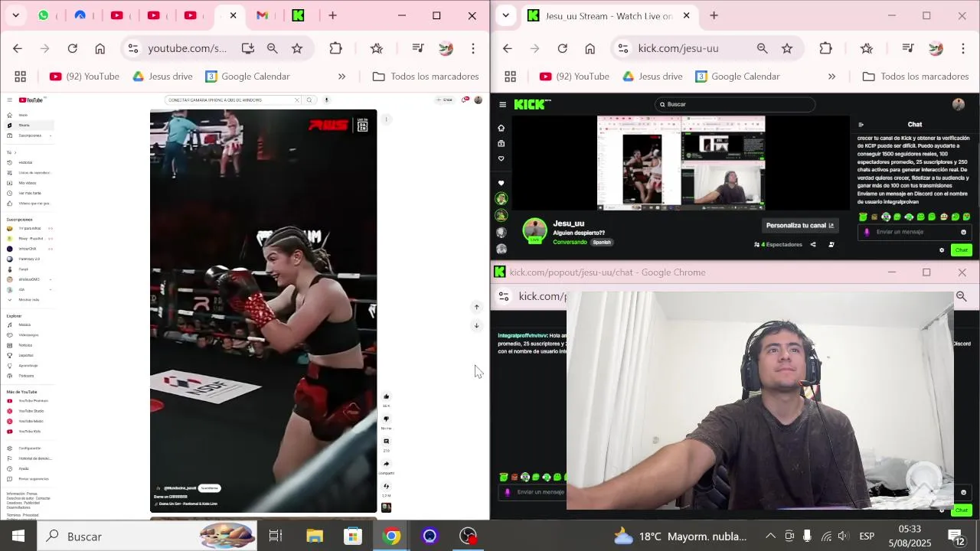Viewport: 980px width, 551px height.
Task: Open remix option of the Short
Action: [x=386, y=486]
